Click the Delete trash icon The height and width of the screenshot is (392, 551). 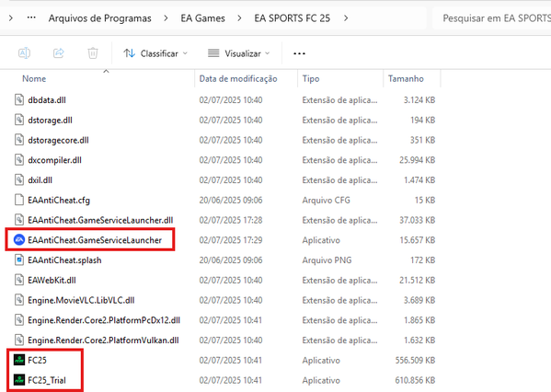click(x=93, y=53)
